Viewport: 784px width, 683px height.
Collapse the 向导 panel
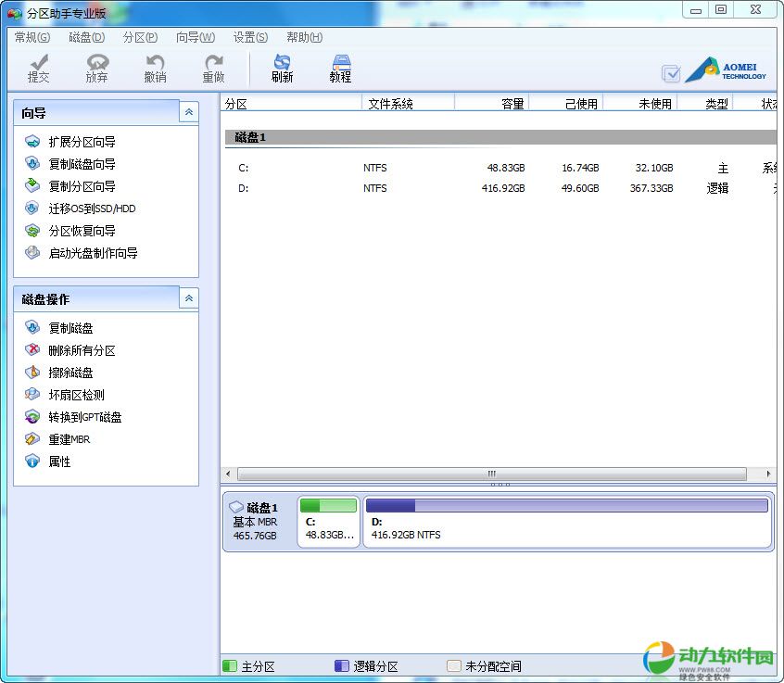click(189, 112)
